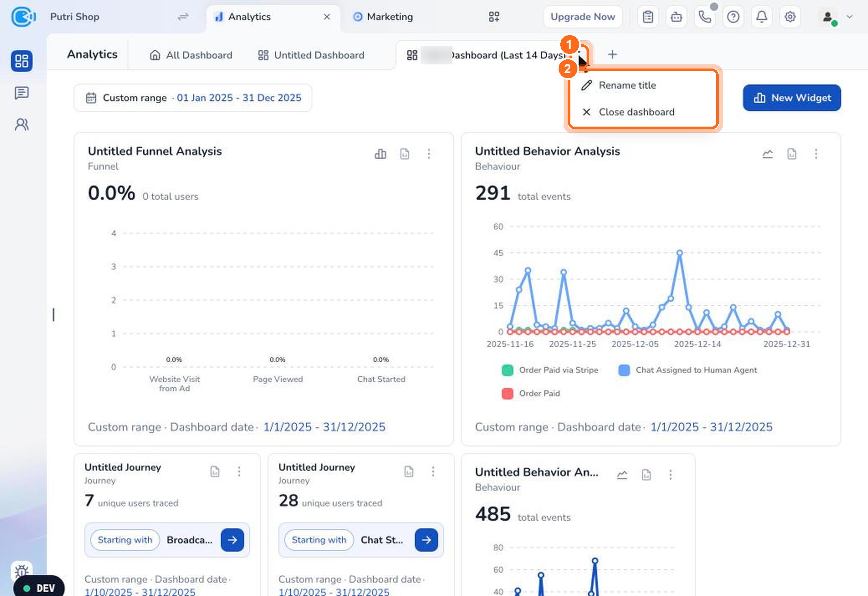
Task: Open the chat messages sidebar icon
Action: click(22, 93)
